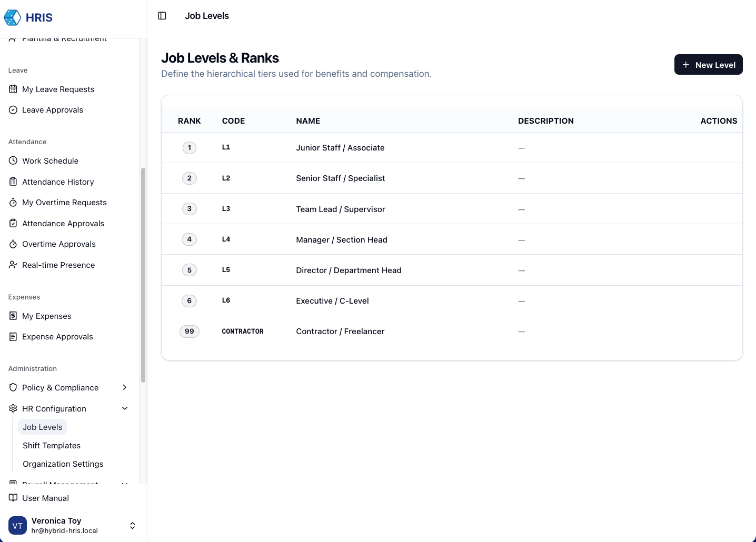Screen dimensions: 756x542
Task: Click the User Manual book icon
Action: click(x=13, y=498)
